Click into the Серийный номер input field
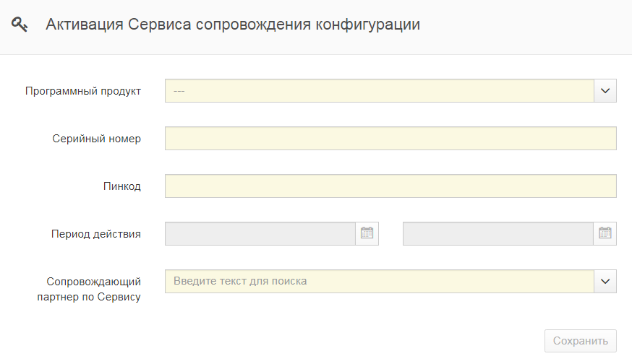632x364 pixels. (390, 139)
